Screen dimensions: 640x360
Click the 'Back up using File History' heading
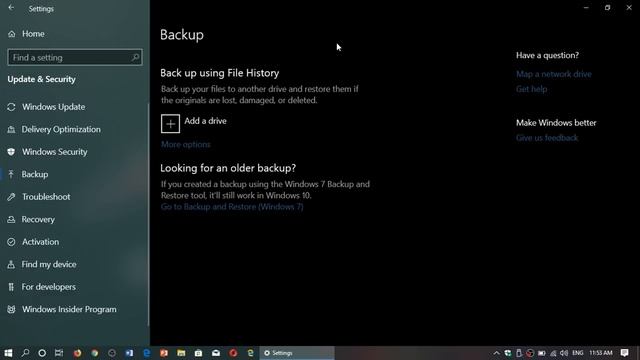[220, 73]
